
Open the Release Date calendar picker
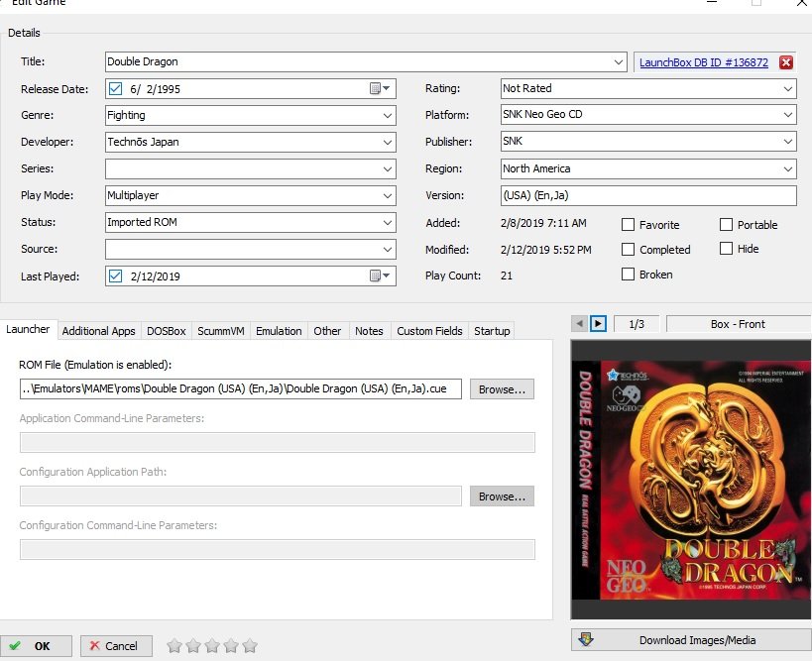[380, 88]
